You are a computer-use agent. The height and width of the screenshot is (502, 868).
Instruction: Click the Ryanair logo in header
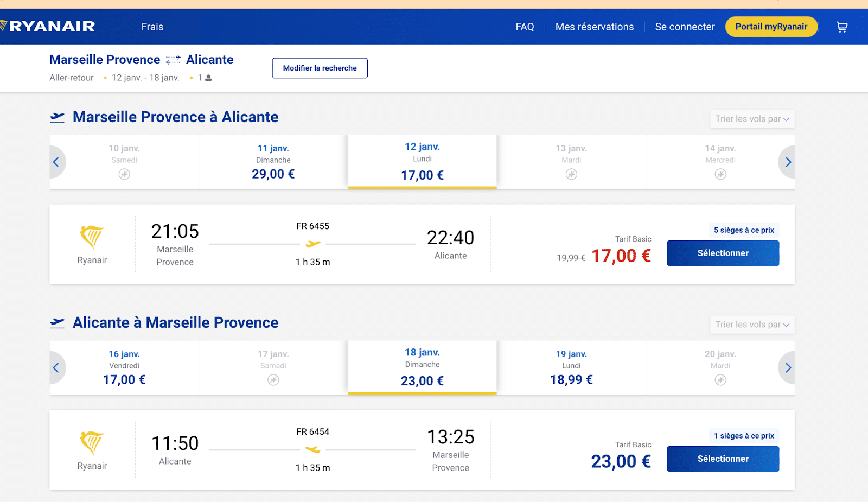click(49, 26)
